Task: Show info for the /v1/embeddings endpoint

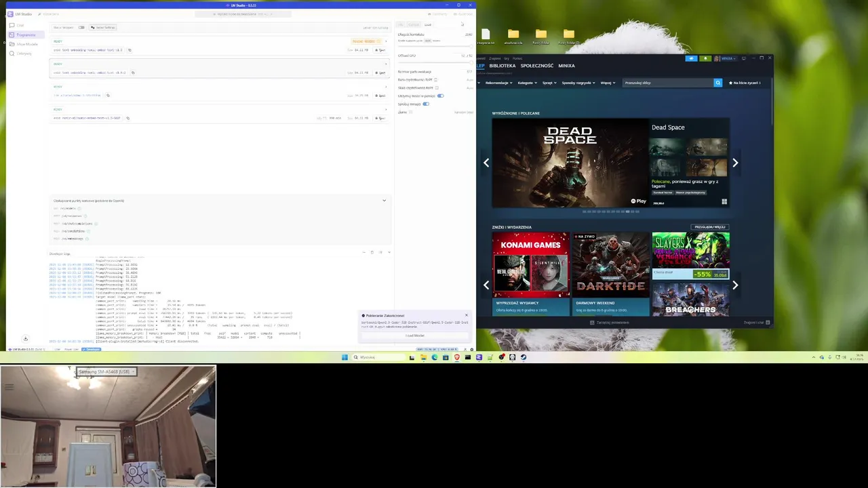Action: pyautogui.click(x=87, y=239)
